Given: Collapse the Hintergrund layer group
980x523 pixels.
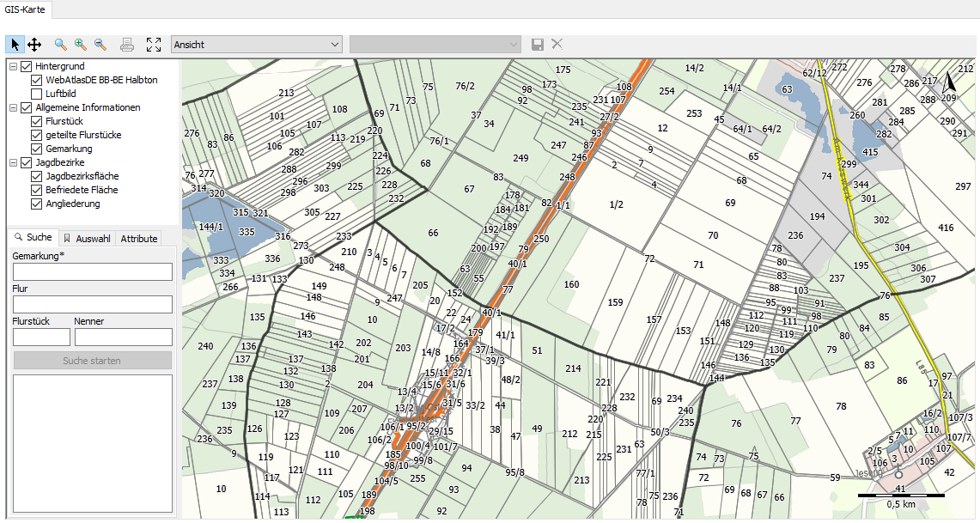Looking at the screenshot, I should pyautogui.click(x=14, y=66).
